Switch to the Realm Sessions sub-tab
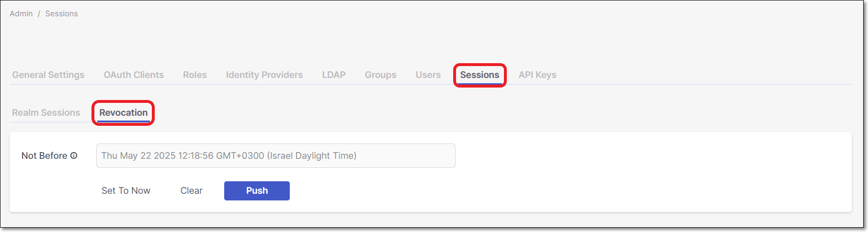868x232 pixels. pyautogui.click(x=46, y=112)
